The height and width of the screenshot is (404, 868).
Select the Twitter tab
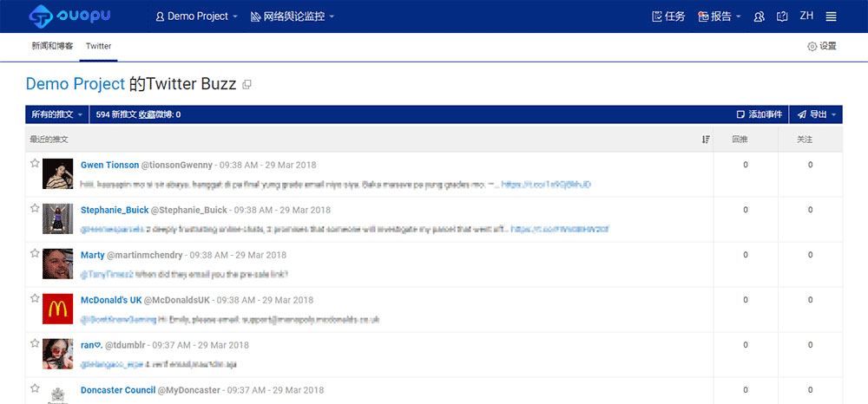pyautogui.click(x=99, y=47)
